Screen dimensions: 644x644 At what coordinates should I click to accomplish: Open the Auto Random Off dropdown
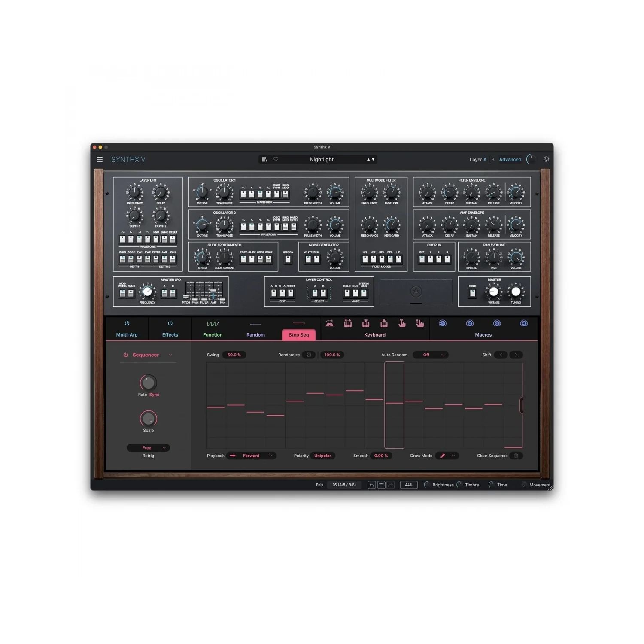[x=431, y=355]
